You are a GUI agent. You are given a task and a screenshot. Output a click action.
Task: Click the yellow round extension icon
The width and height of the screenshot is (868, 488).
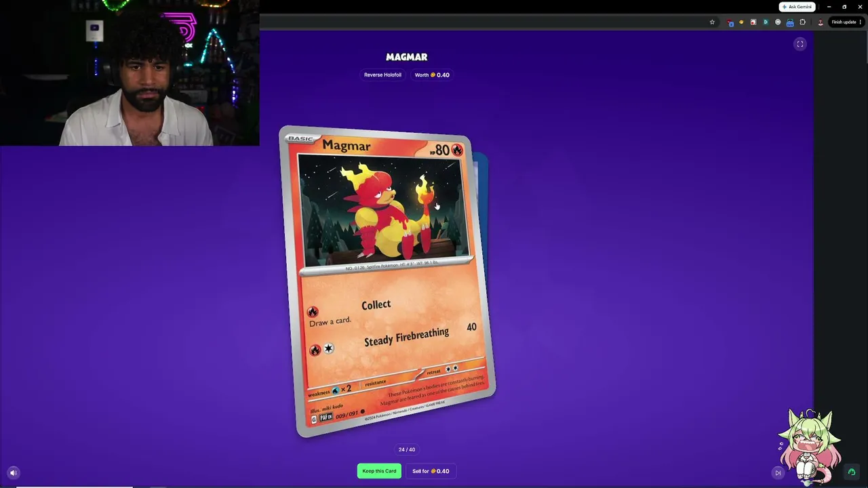(x=741, y=22)
